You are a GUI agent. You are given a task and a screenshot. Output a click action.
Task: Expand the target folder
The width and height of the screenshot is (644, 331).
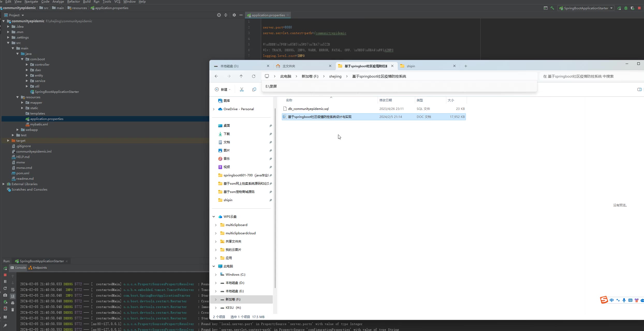8,141
